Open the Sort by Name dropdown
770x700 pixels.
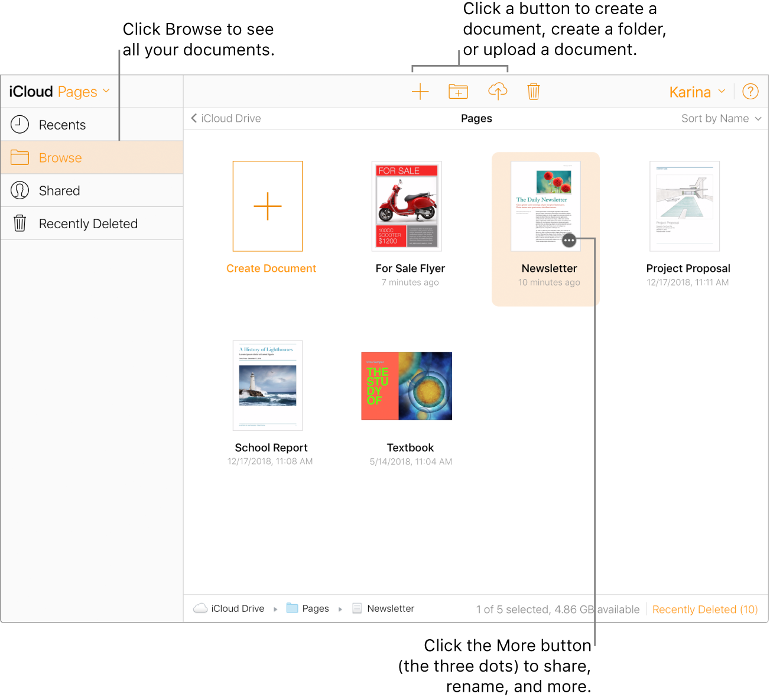coord(722,118)
